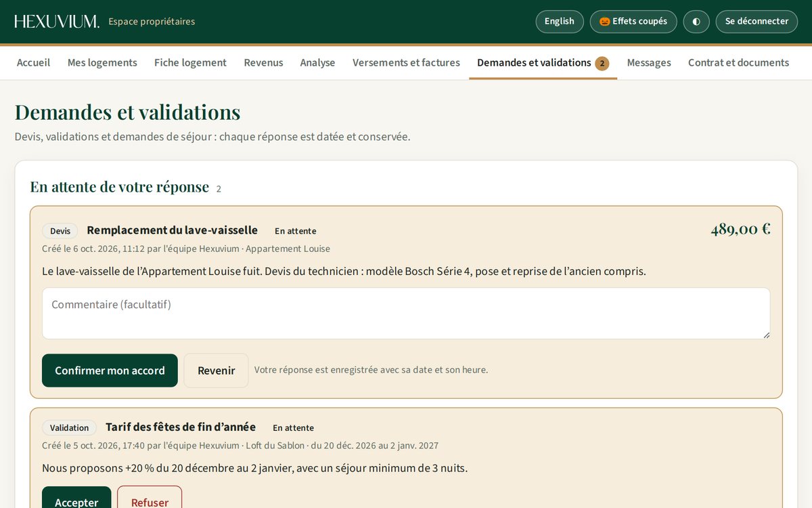Screen dimensions: 812x508
Task: Click the Hexuvium logo
Action: 57,22
